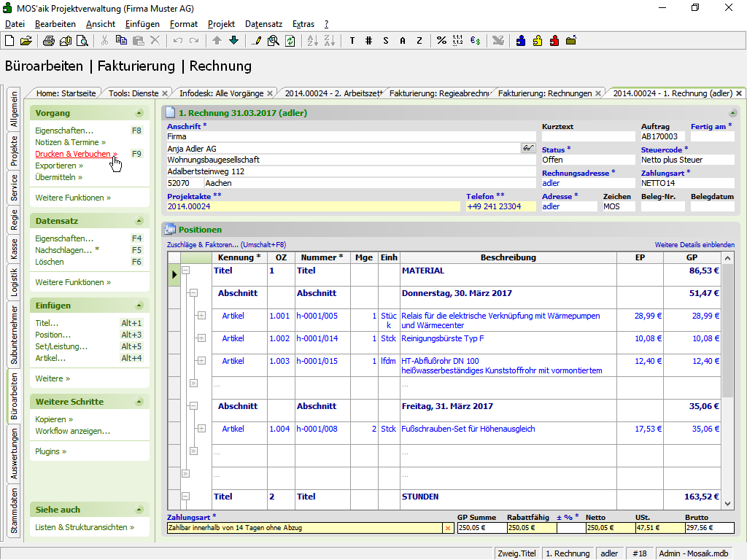Collapse the Vorgang sidebar panel

click(x=139, y=114)
